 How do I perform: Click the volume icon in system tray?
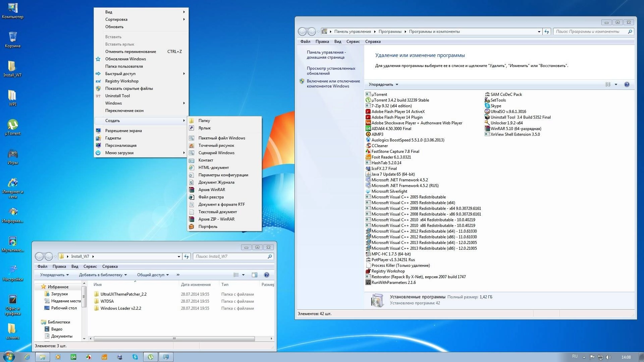click(x=609, y=357)
